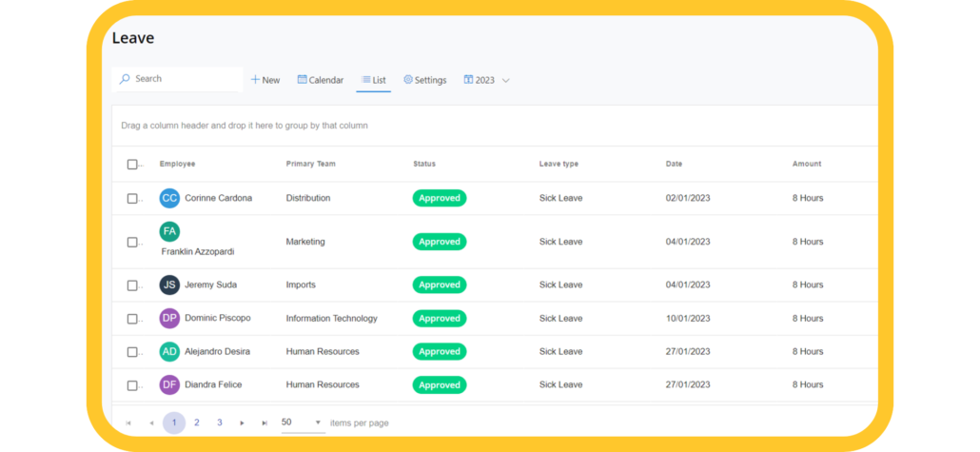
Task: Go to the first page arrow
Action: click(x=128, y=423)
